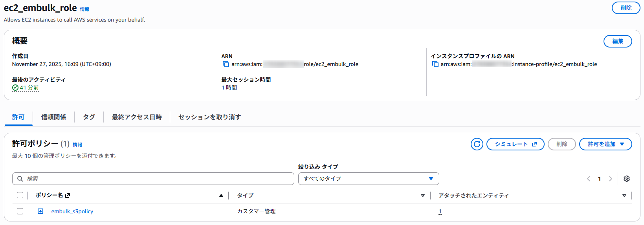This screenshot has width=644, height=225.
Task: Open the すべてのタイプ filter dropdown
Action: click(369, 179)
